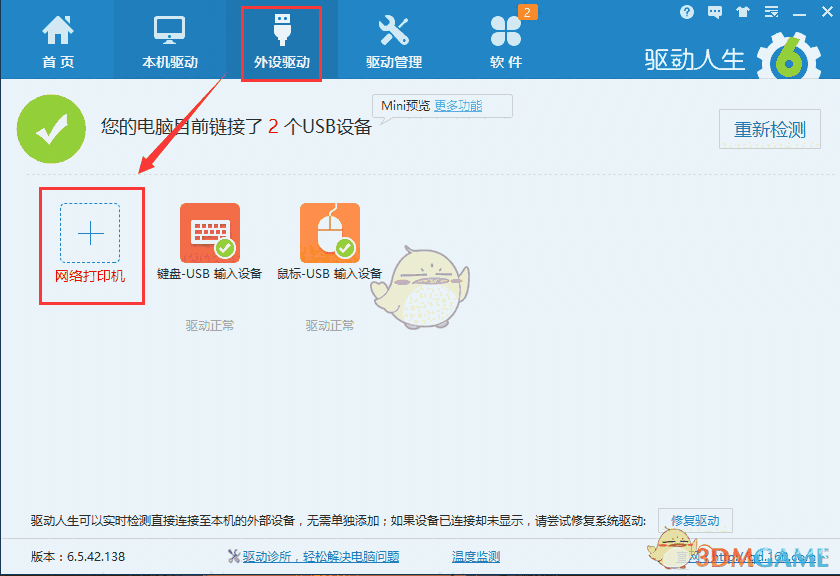Click the 网络打印机 add printer icon
The height and width of the screenshot is (576, 840).
tap(91, 233)
